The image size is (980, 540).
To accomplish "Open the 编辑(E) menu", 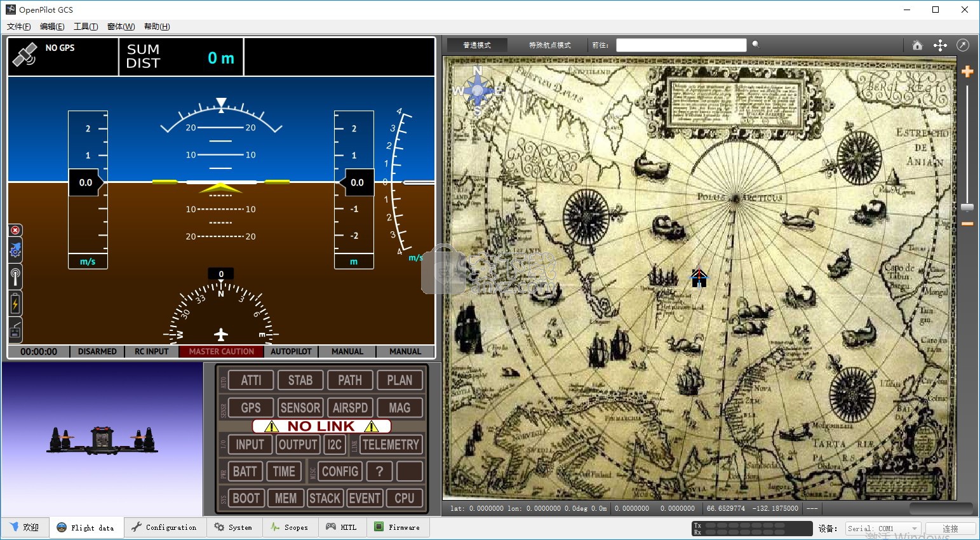I will (x=52, y=27).
